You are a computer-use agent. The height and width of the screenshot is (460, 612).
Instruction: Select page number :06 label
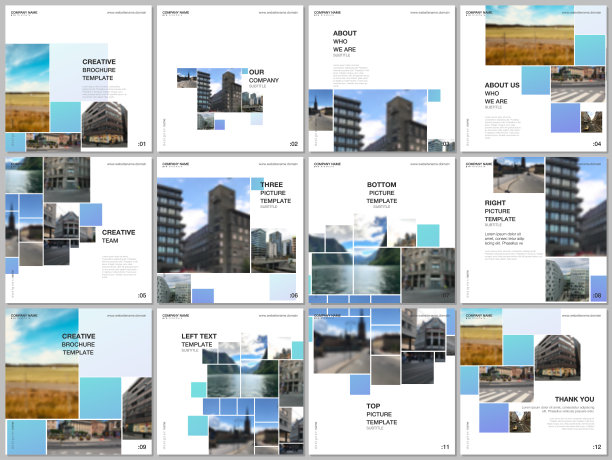293,295
